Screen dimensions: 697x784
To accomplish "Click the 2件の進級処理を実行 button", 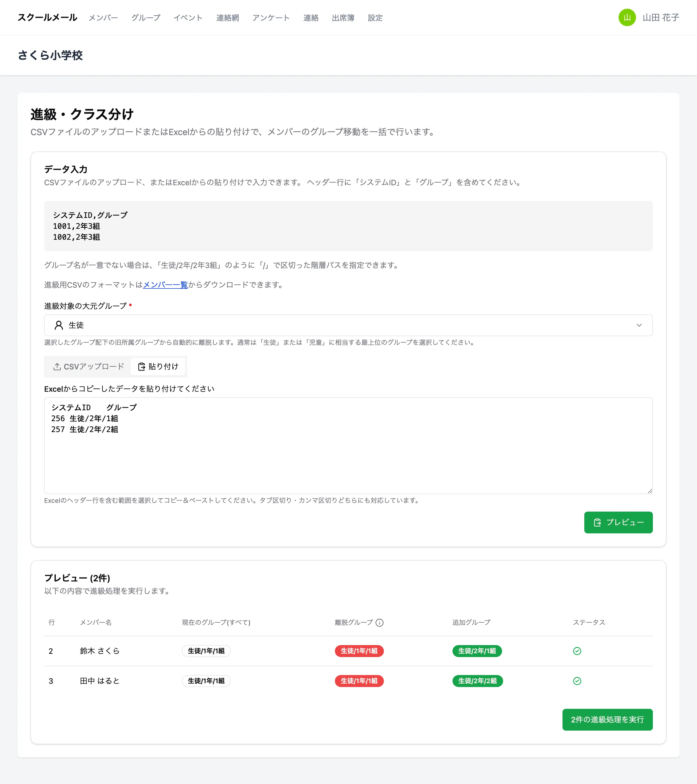I will pos(607,719).
